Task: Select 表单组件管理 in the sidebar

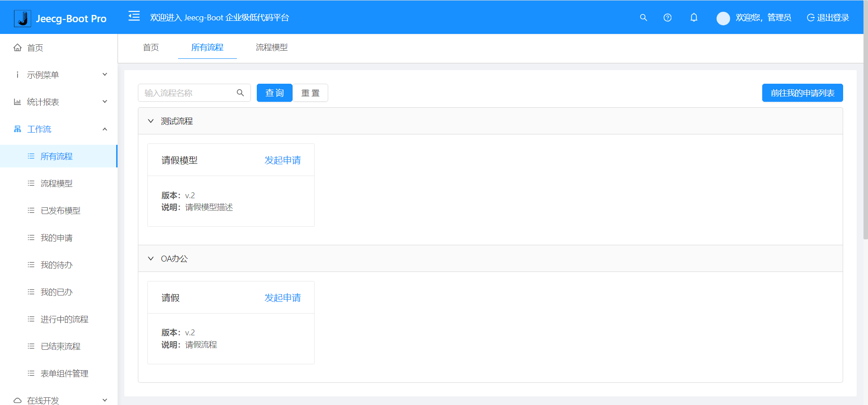Action: 59,373
